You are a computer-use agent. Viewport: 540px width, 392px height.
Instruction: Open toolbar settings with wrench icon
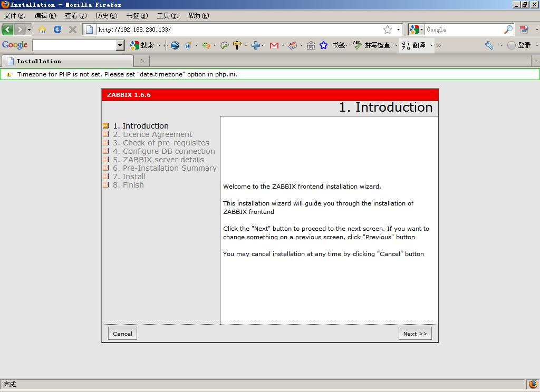pos(489,45)
